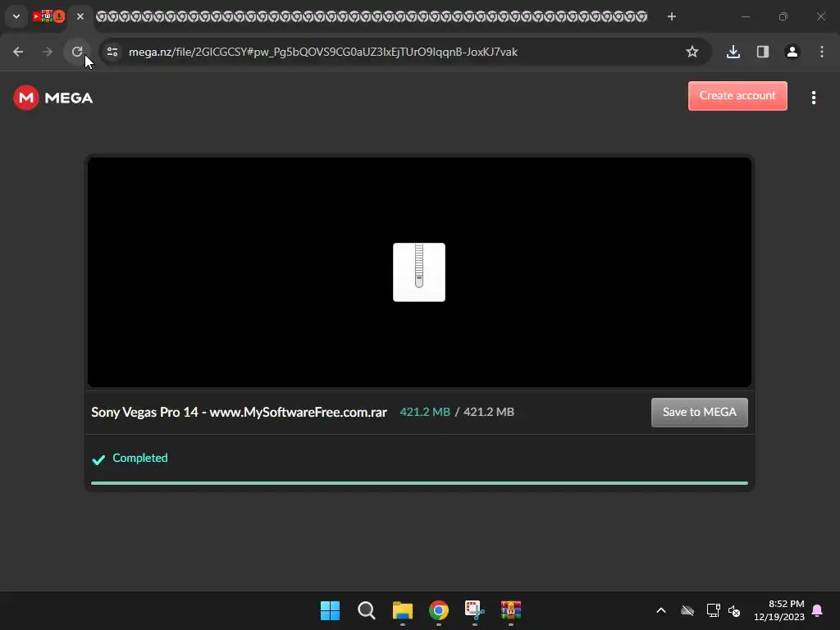Open Chrome profile menu
Image resolution: width=840 pixels, height=630 pixels.
(792, 52)
